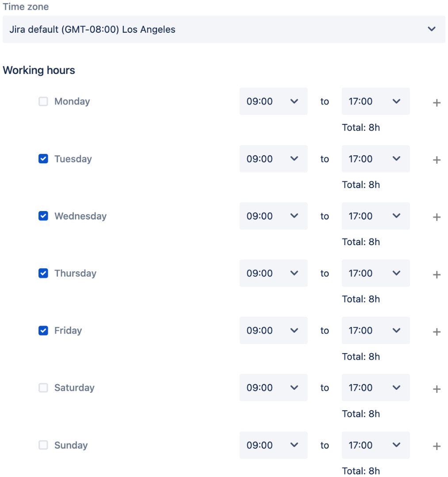The width and height of the screenshot is (448, 477).
Task: Open Monday's start time dropdown
Action: pos(273,101)
